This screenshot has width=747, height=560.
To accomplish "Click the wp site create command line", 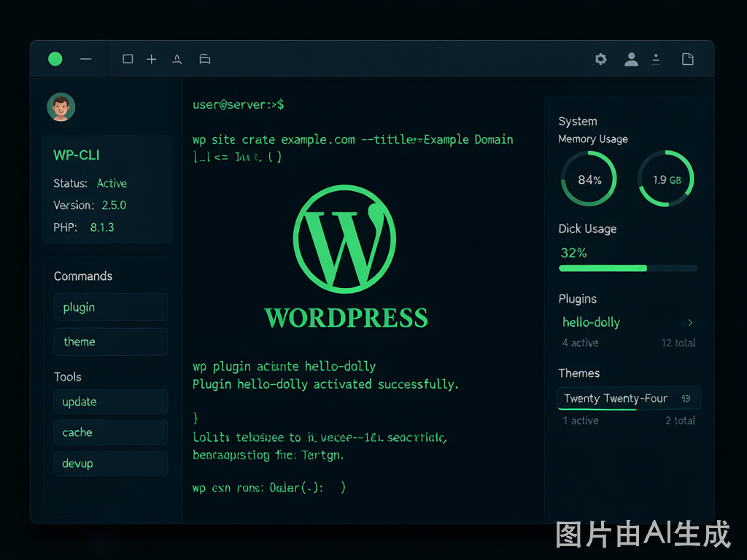I will click(353, 139).
